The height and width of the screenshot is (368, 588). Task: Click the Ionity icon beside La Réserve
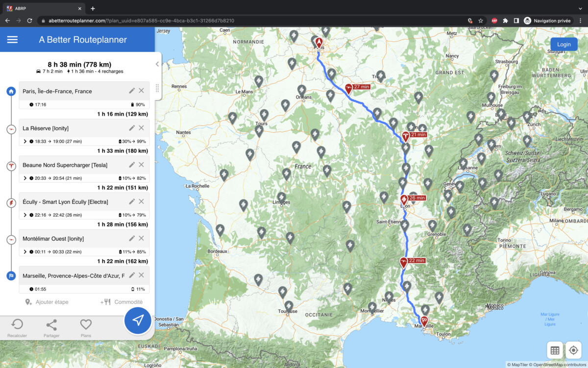coord(11,129)
